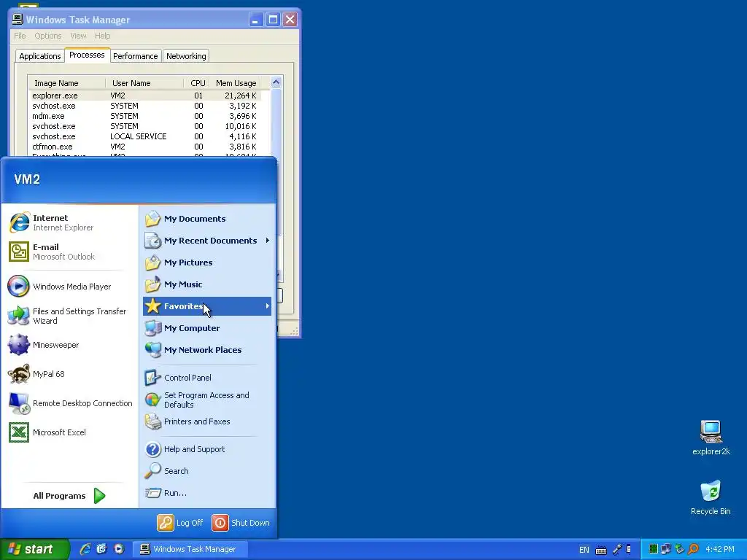Open Control Panel
Screen dimensions: 747x560
coord(207,378)
